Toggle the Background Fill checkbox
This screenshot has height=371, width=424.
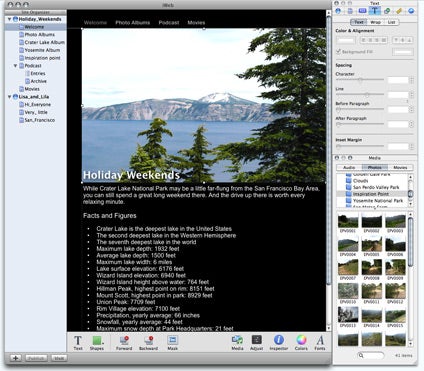click(338, 52)
